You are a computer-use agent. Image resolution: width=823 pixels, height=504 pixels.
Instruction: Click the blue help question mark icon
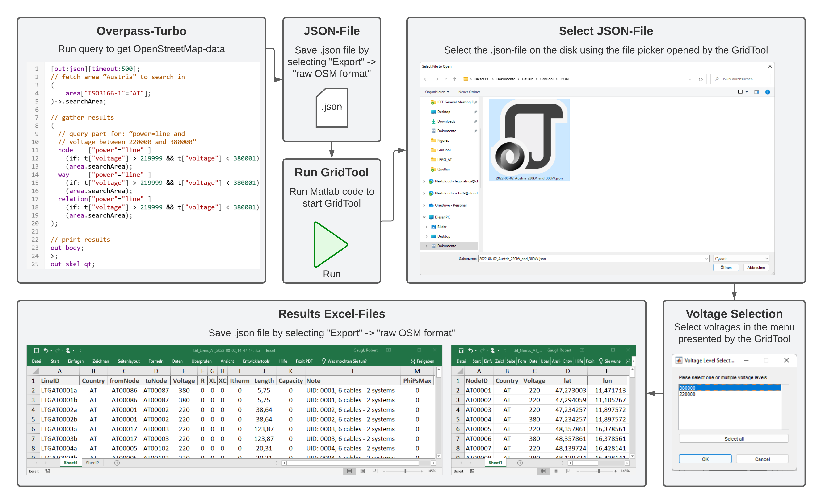768,92
